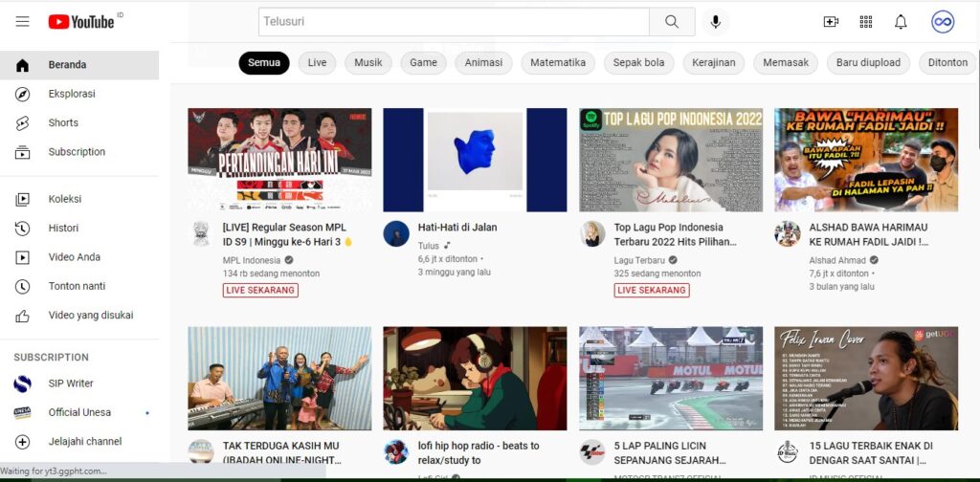This screenshot has width=980, height=482.
Task: Open the Tak Terduga Kasih Mu thumbnail
Action: tap(280, 379)
